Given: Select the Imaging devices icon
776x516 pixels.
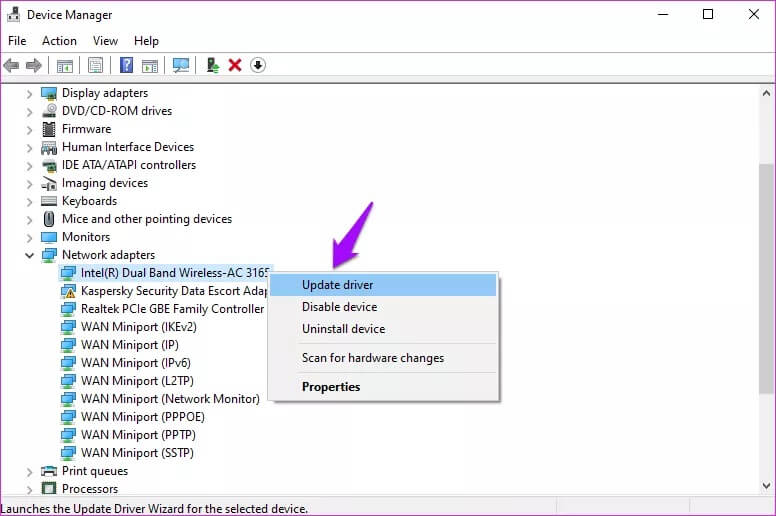Looking at the screenshot, I should pos(49,184).
